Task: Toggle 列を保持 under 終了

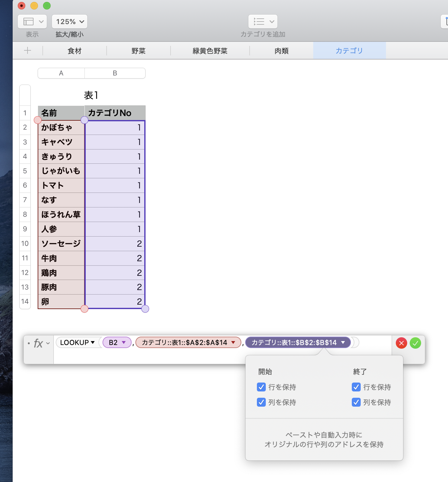Action: (x=356, y=402)
